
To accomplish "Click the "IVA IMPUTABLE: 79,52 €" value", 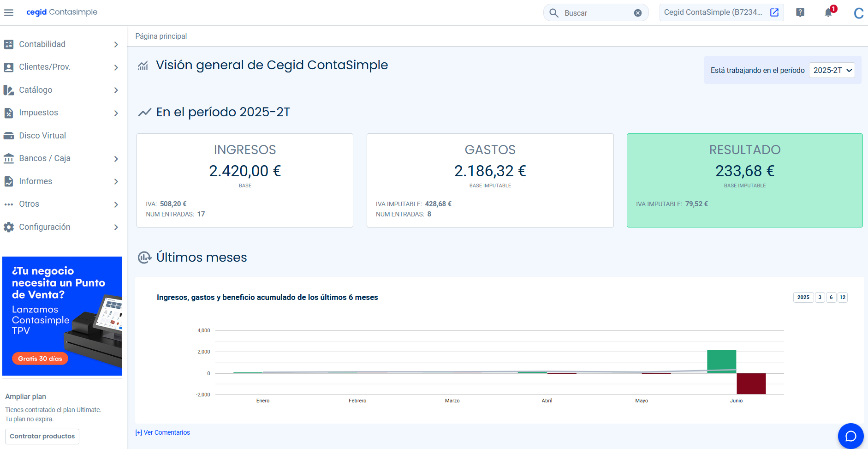I will 672,204.
